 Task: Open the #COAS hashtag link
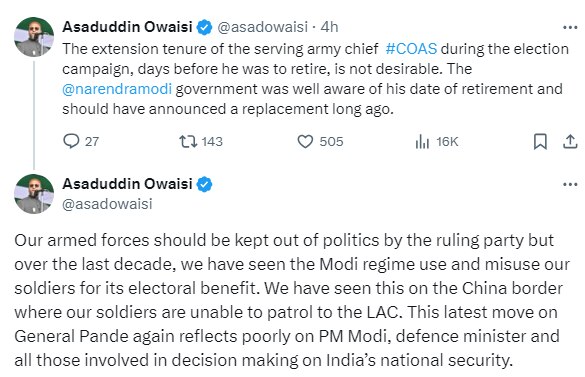point(411,49)
